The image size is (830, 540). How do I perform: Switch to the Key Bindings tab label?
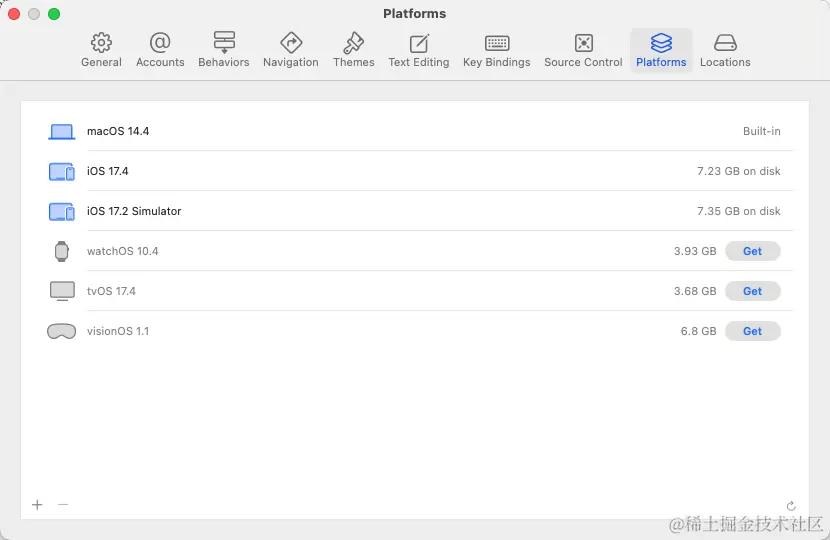tap(497, 62)
